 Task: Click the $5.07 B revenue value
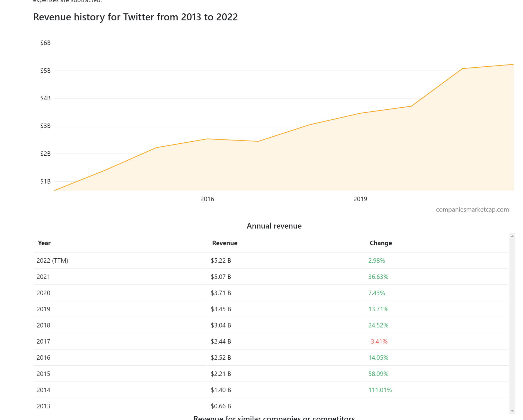221,277
